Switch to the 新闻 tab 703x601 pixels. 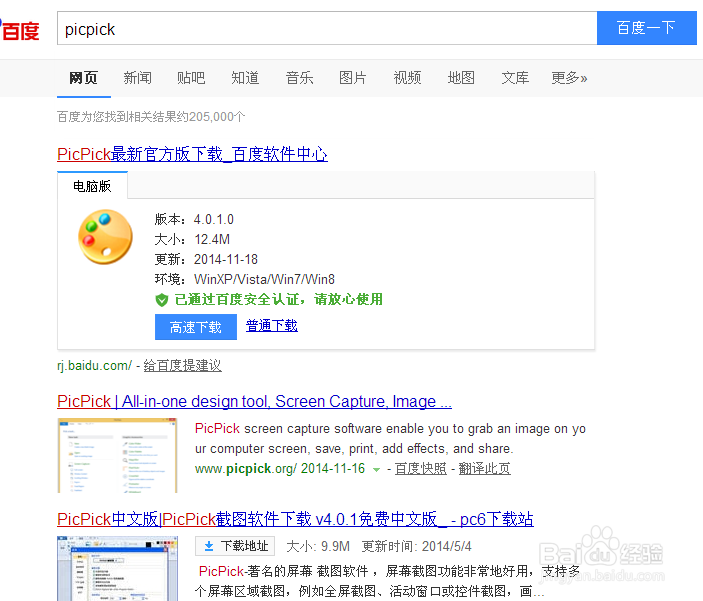137,78
